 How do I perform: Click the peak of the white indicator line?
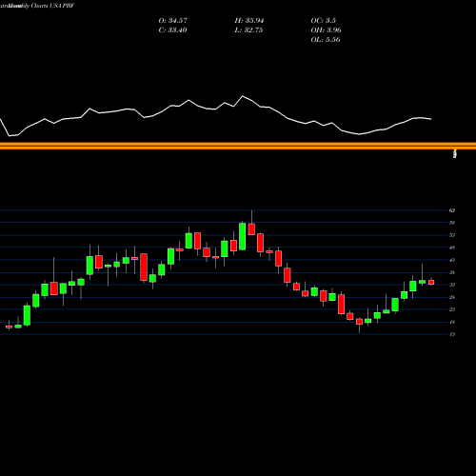tap(243, 96)
